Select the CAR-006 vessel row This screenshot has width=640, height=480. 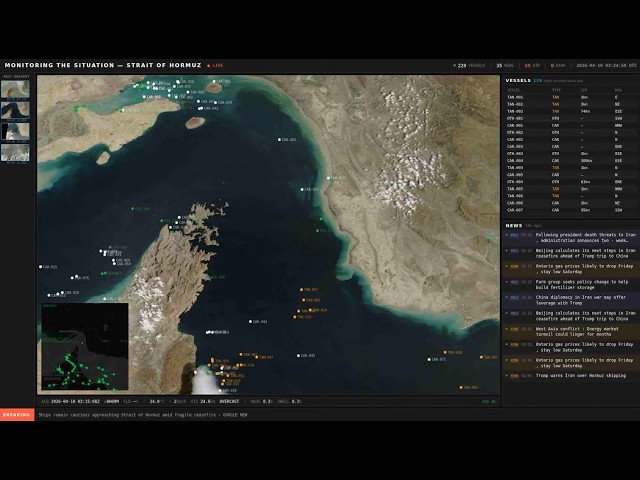[x=571, y=203]
